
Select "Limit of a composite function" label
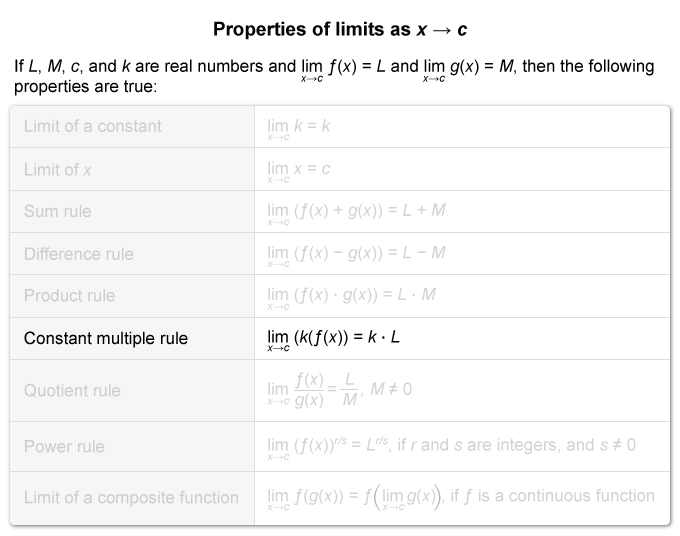coord(131,497)
